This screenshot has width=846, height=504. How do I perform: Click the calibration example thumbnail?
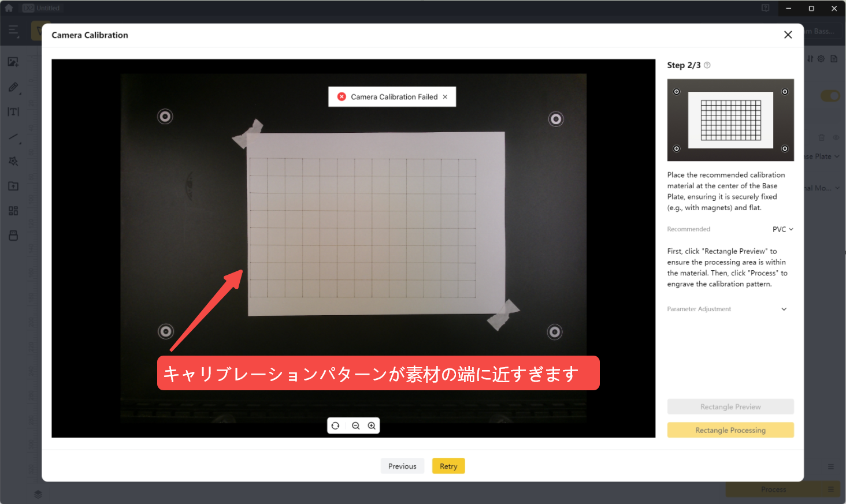coord(730,120)
